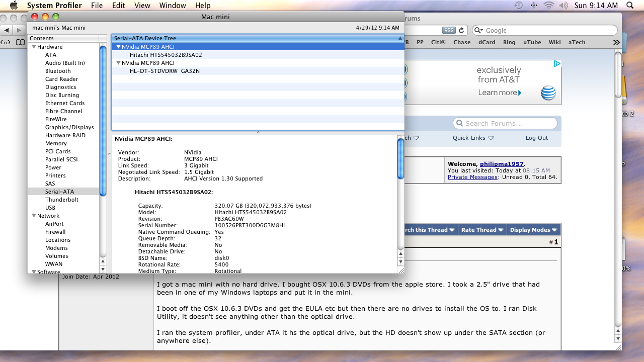This screenshot has height=362, width=644.
Task: Click the RSS button in address bar
Action: click(449, 30)
